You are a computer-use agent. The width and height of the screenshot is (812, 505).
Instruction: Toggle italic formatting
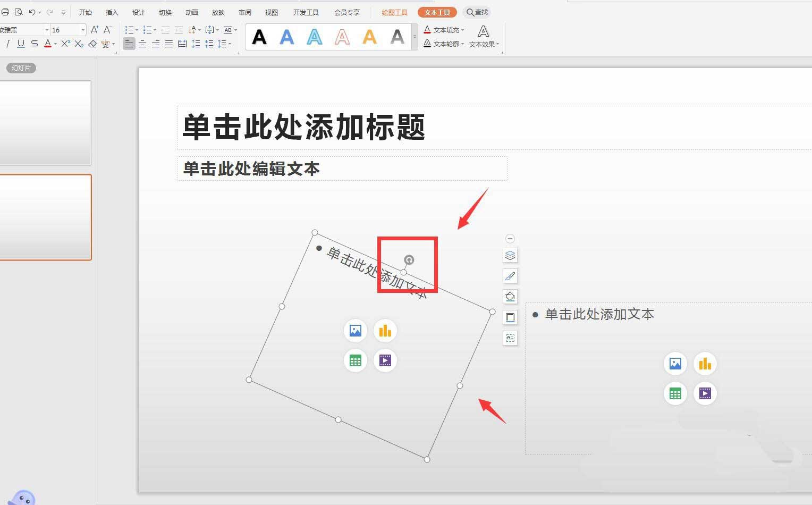[x=7, y=44]
